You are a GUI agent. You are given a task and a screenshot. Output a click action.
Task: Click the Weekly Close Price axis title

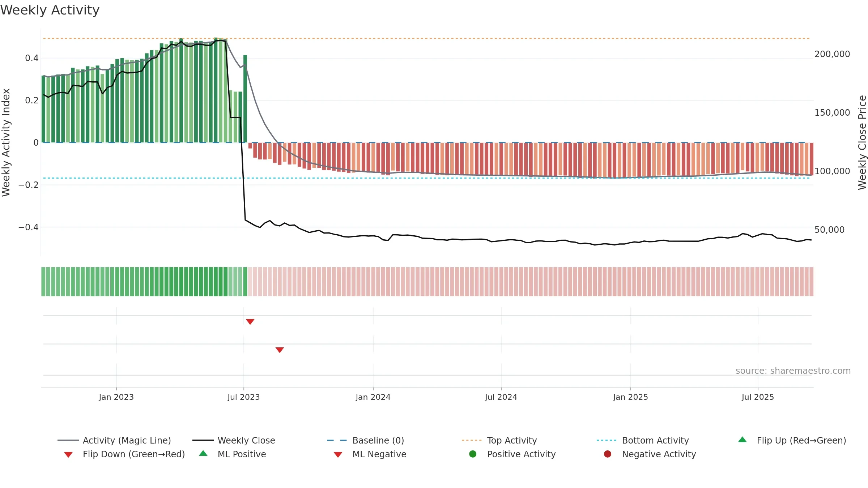862,142
